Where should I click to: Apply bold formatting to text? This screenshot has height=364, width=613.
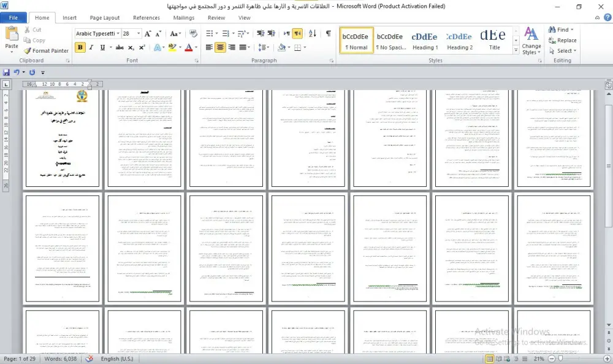pyautogui.click(x=80, y=47)
